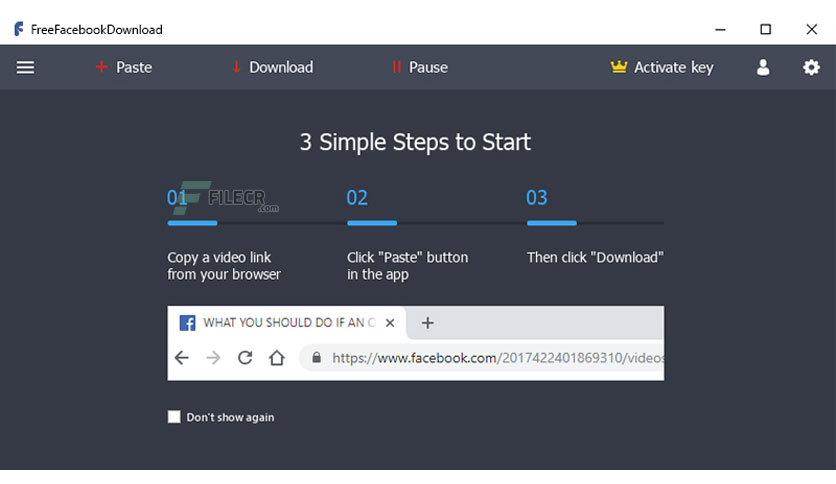Click the Copy a video link text
Viewport: 836px width, 484px height.
224,265
